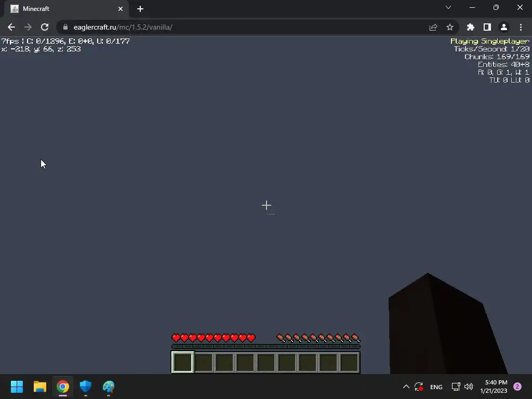
Task: Expand the tab search chevron
Action: pyautogui.click(x=448, y=7)
